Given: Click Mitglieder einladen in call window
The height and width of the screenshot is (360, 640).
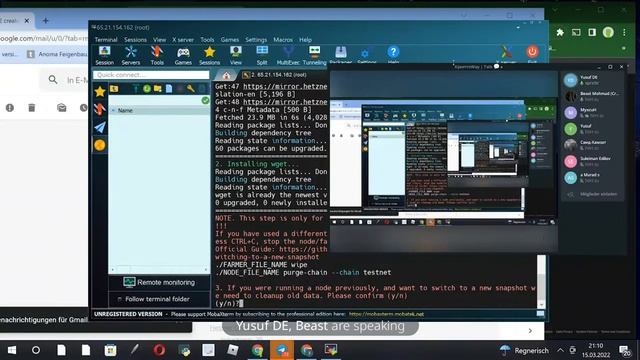Looking at the screenshot, I should coord(593,194).
